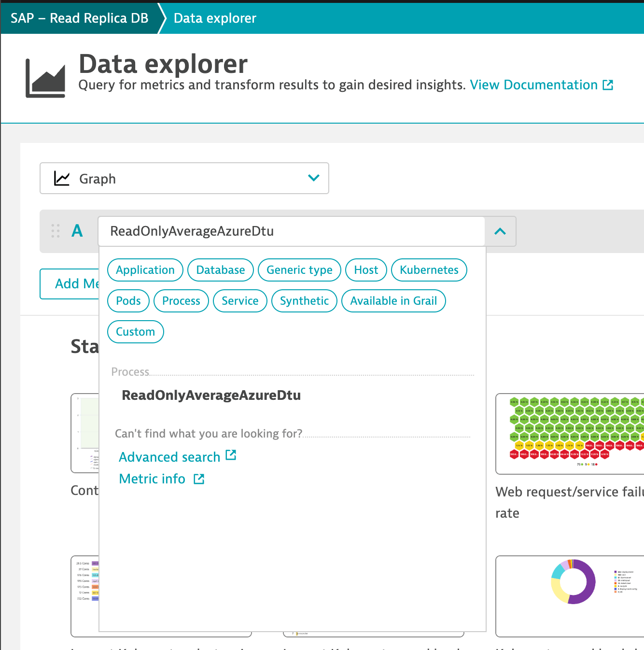Enable the Available in Grail filter
644x650 pixels.
[x=393, y=300]
